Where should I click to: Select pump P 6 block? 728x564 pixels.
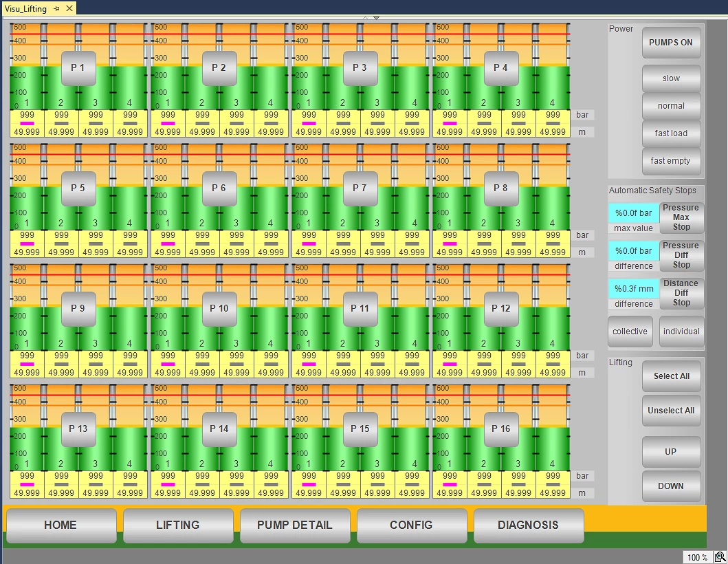pyautogui.click(x=219, y=188)
